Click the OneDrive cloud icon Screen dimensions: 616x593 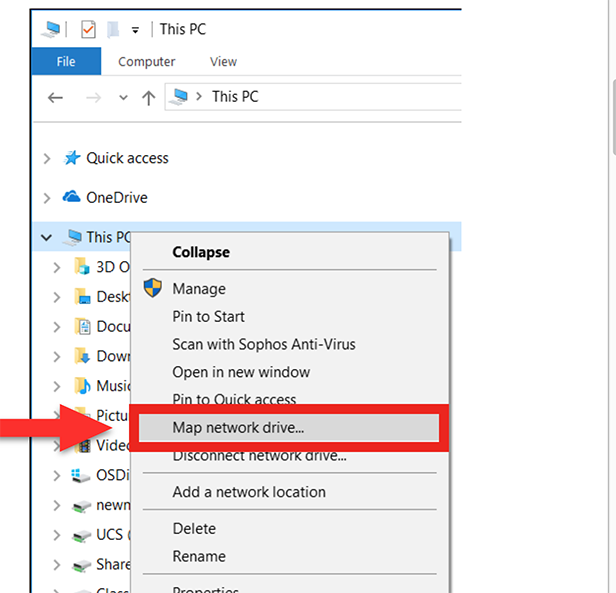coord(72,196)
